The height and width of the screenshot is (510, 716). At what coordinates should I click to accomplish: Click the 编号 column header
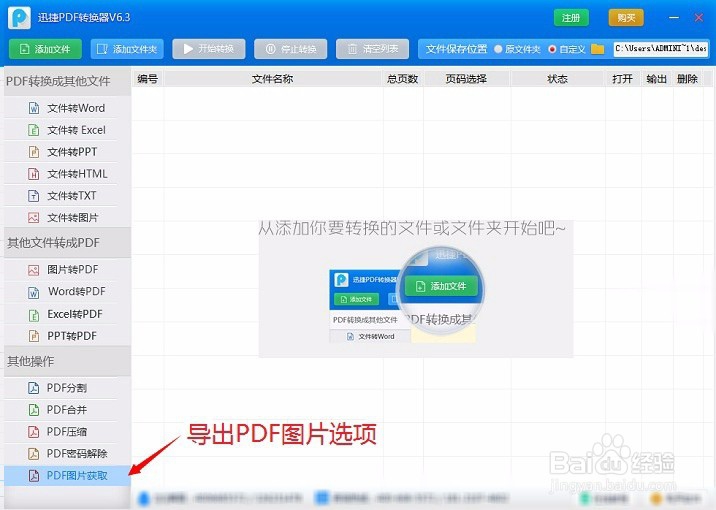147,79
